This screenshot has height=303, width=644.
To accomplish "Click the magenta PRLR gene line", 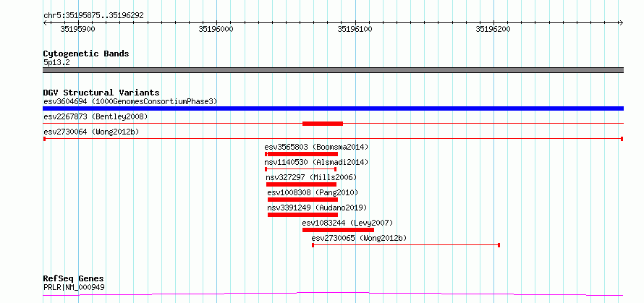I will 333,294.
